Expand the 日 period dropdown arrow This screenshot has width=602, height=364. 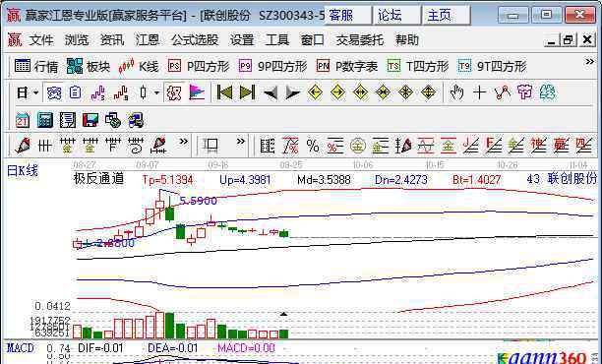[36, 92]
